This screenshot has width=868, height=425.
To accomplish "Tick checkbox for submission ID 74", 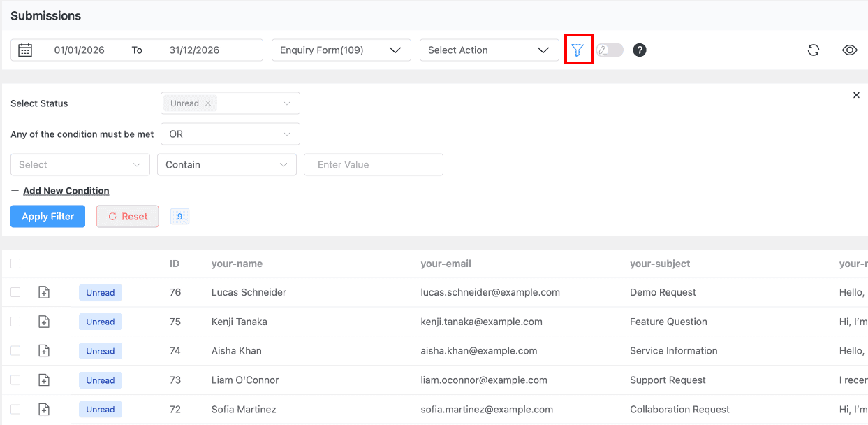I will pos(15,351).
